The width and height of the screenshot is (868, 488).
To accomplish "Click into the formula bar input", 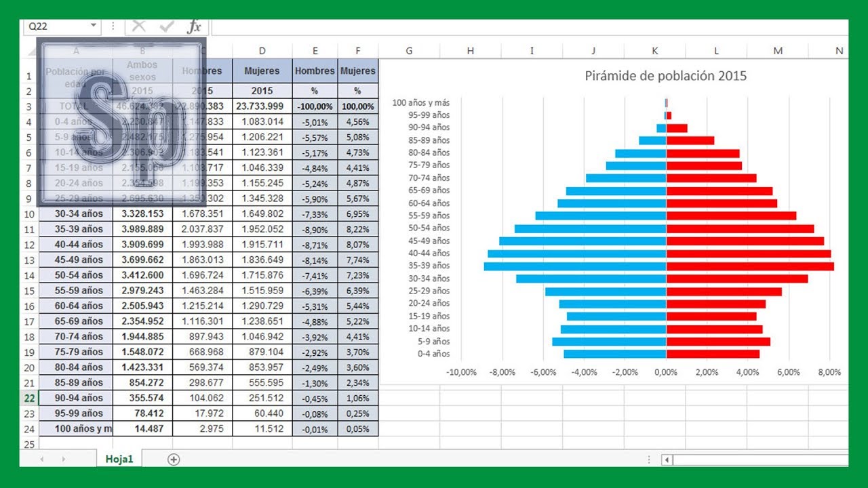I will pos(529,26).
